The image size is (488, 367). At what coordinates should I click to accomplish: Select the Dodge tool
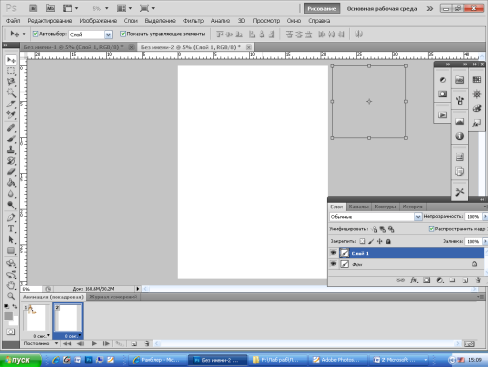click(11, 205)
